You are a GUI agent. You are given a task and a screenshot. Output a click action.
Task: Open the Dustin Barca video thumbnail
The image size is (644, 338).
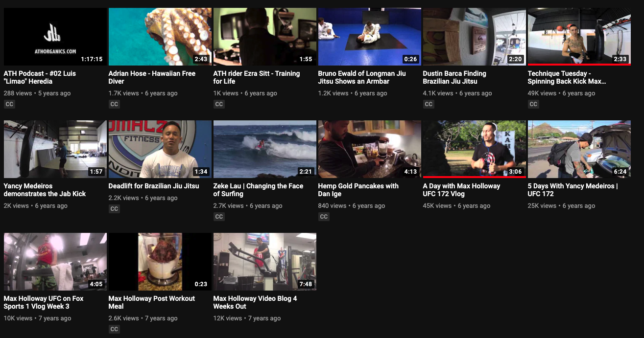click(x=475, y=37)
